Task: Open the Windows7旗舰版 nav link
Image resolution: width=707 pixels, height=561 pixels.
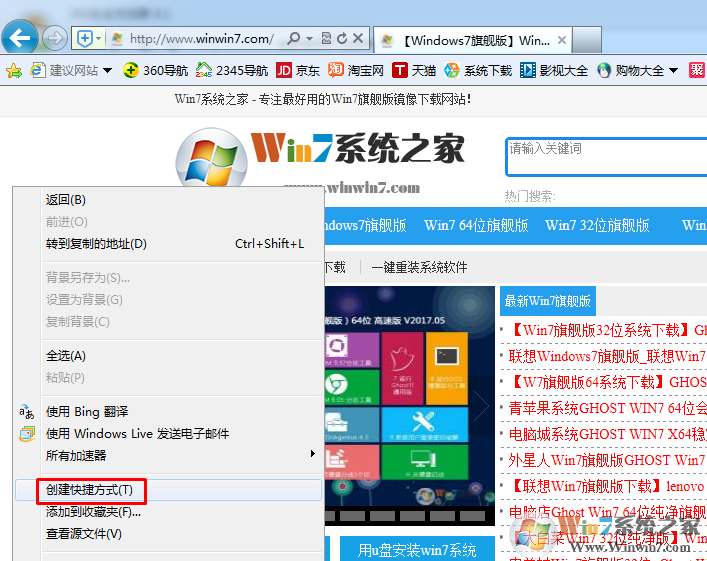Action: coord(366,225)
